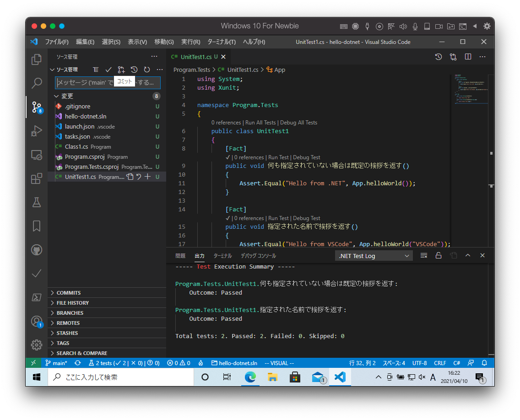Open the Explorer view in activity bar
This screenshot has height=420, width=520.
pyautogui.click(x=37, y=59)
